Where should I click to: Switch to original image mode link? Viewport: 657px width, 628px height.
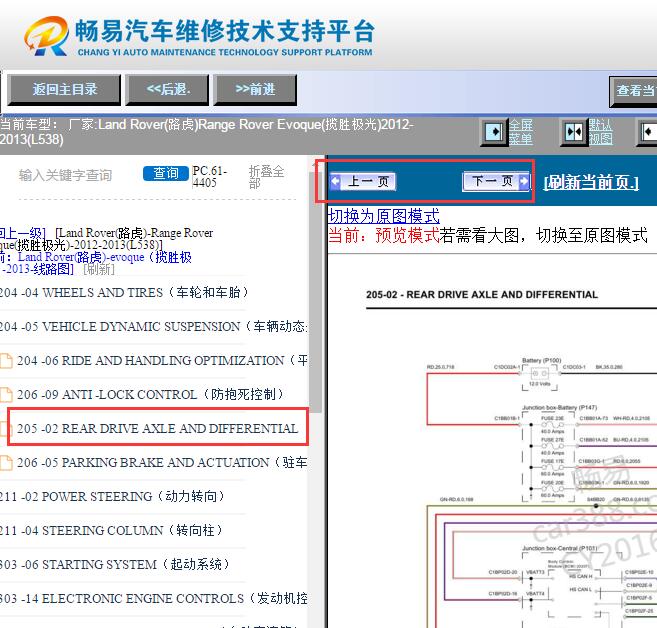coord(383,216)
